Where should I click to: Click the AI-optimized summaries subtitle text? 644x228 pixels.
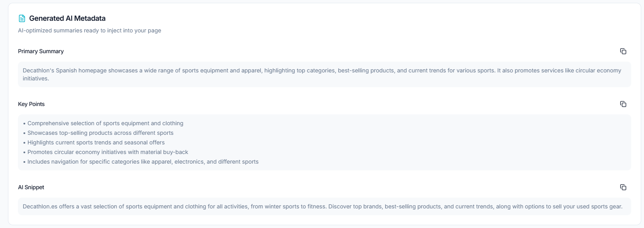coord(89,30)
